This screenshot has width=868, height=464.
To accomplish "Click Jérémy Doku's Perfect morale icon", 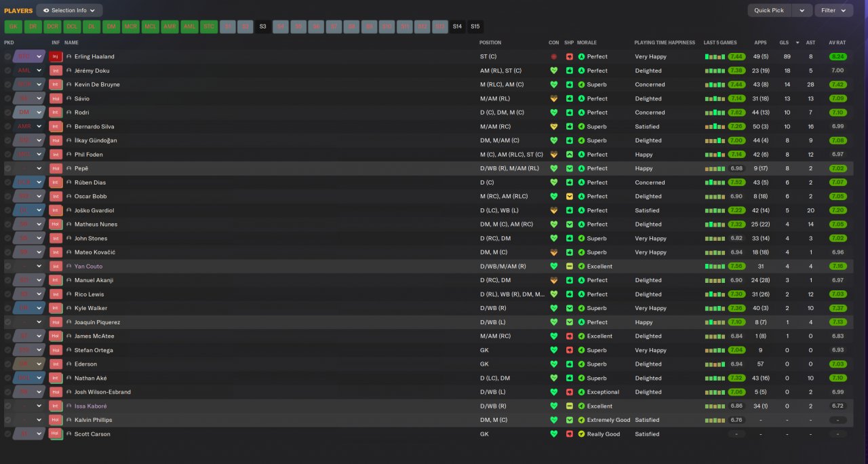I will click(x=581, y=71).
